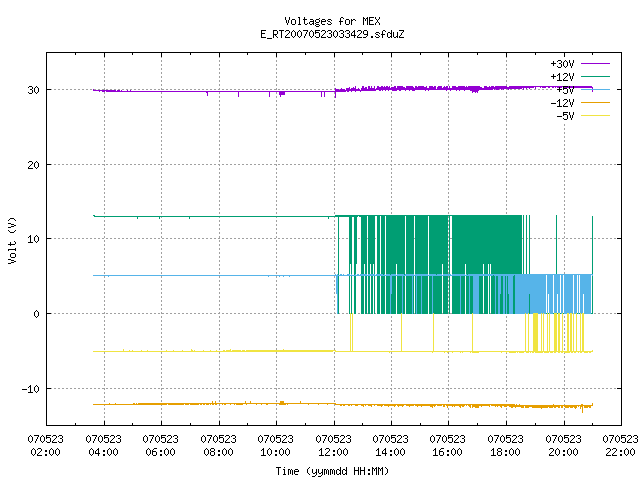640x480 pixels.
Task: Click the +12V legend label
Action: click(562, 77)
